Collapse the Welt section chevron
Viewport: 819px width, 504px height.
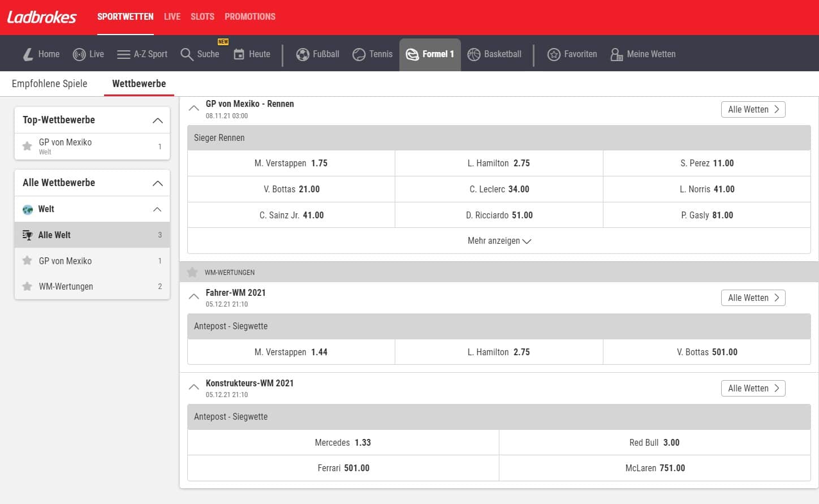[x=157, y=209]
